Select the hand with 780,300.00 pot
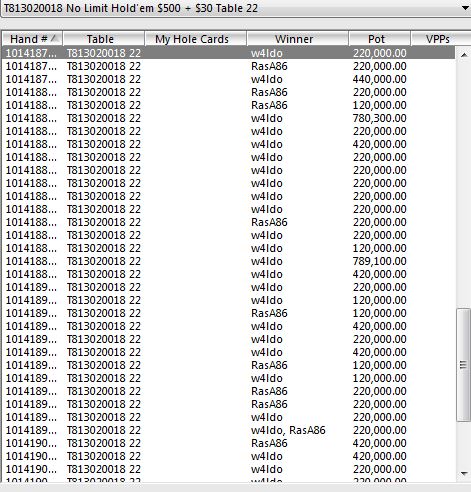 click(x=229, y=118)
